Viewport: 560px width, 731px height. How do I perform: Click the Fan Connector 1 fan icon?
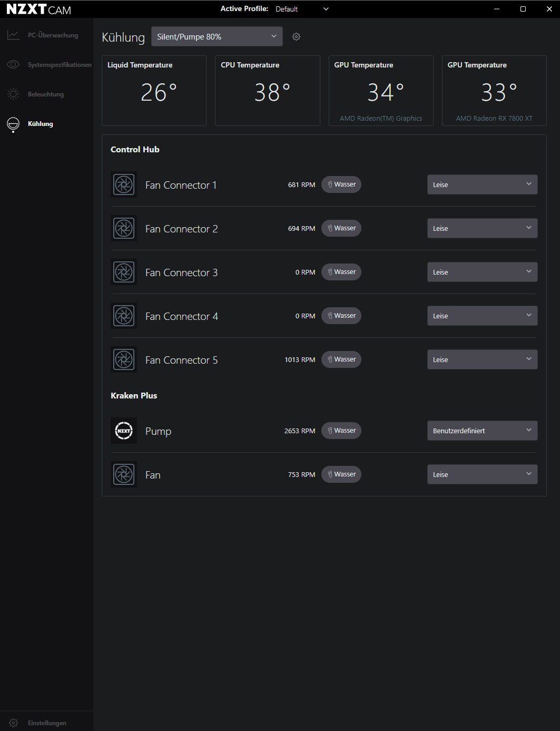click(124, 184)
